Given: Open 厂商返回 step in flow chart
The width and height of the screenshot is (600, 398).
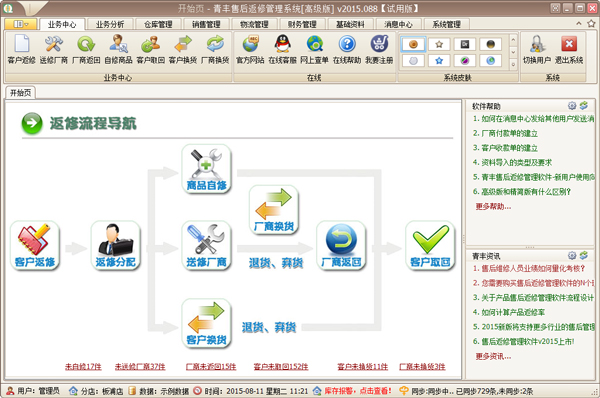Looking at the screenshot, I should pyautogui.click(x=341, y=245).
